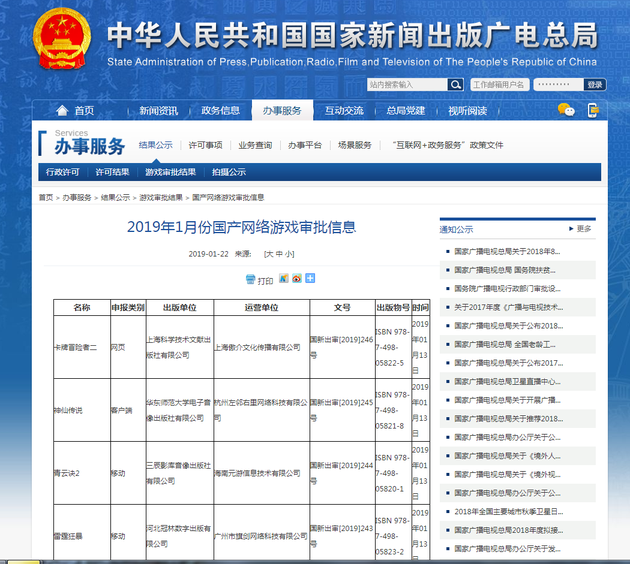Viewport: 630px width, 564px height.
Task: Set font size to 中
Action: coord(279,254)
